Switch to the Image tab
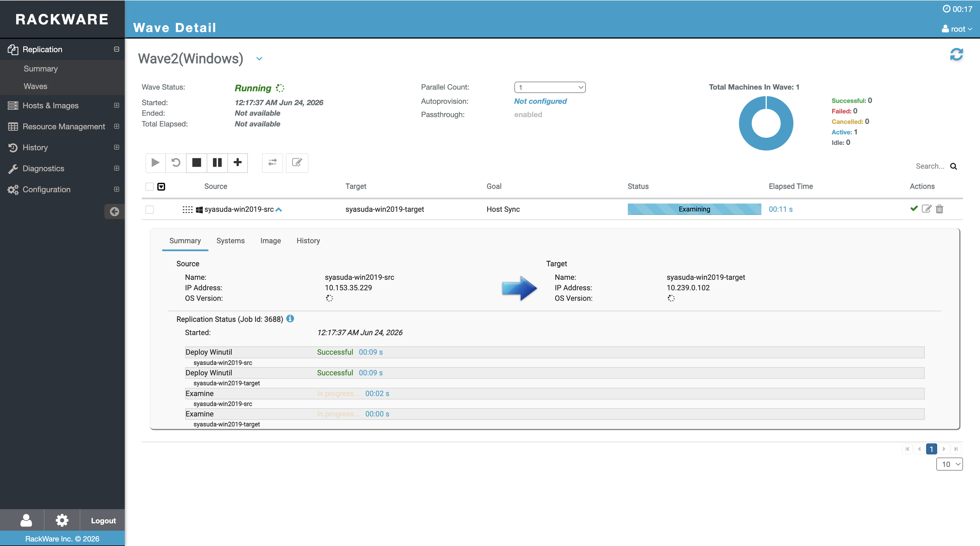The width and height of the screenshot is (980, 546). click(x=271, y=241)
